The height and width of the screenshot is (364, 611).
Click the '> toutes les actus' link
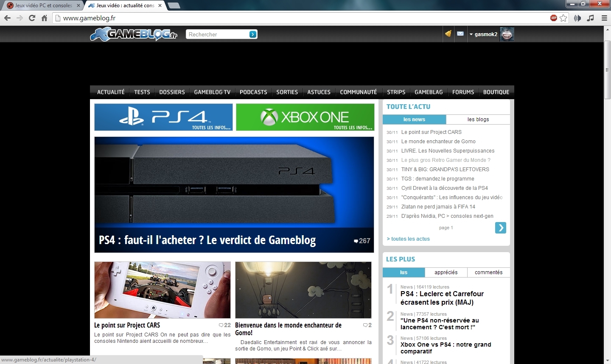click(408, 239)
